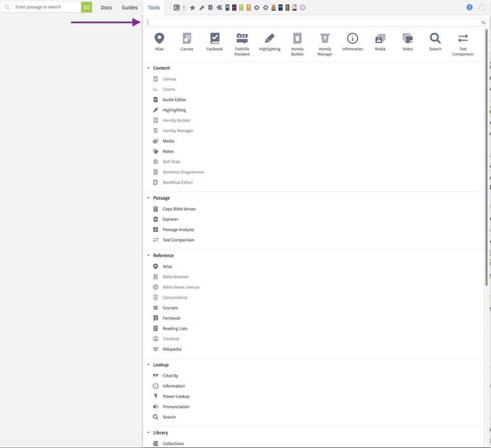Collapse the Passage section
This screenshot has width=491, height=448.
click(x=148, y=197)
